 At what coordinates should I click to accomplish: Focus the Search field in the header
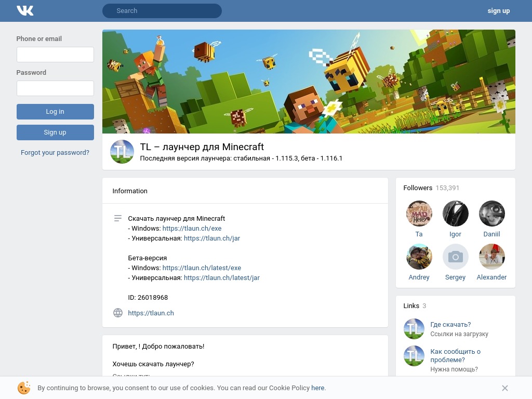[x=162, y=11]
